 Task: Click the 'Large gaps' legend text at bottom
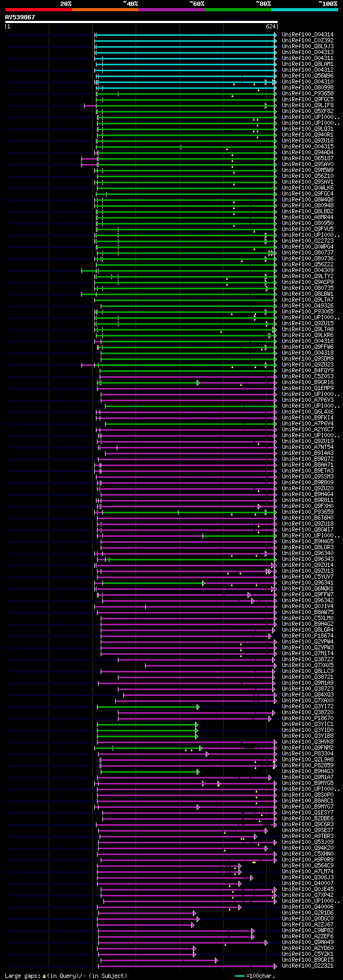(x=66, y=976)
